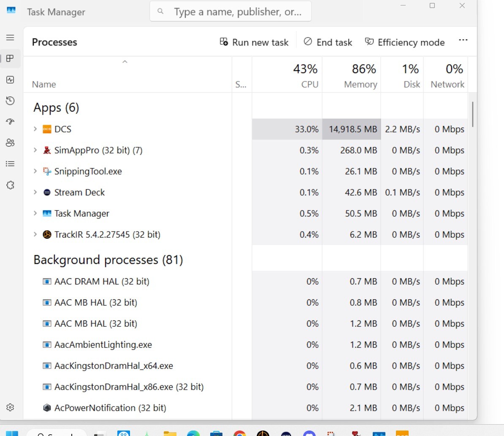504x436 pixels.
Task: Click the Run new task button
Action: click(x=254, y=42)
